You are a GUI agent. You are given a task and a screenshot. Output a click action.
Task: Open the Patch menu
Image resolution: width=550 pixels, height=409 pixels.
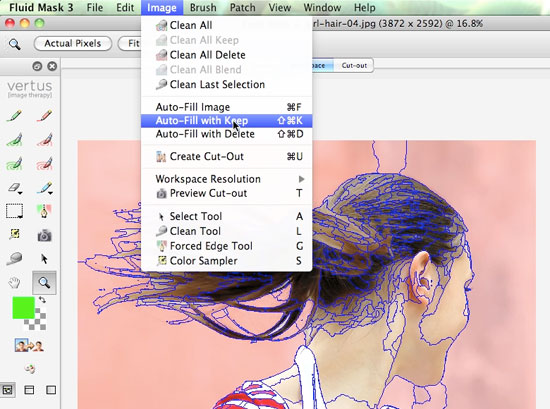243,7
